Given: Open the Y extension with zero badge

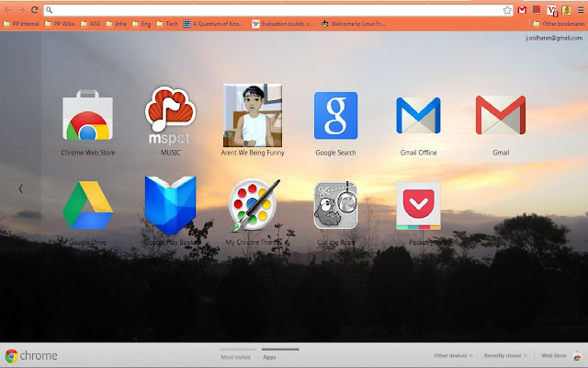Looking at the screenshot, I should click(x=551, y=10).
